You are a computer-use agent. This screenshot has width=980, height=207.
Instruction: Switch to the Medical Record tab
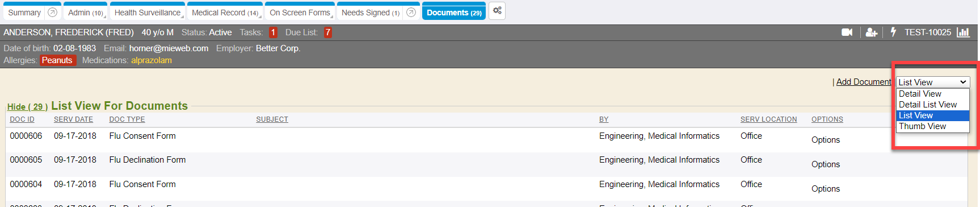point(225,13)
